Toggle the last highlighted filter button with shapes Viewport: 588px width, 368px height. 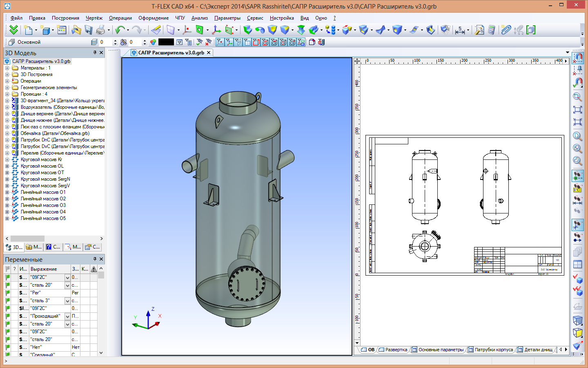[301, 42]
